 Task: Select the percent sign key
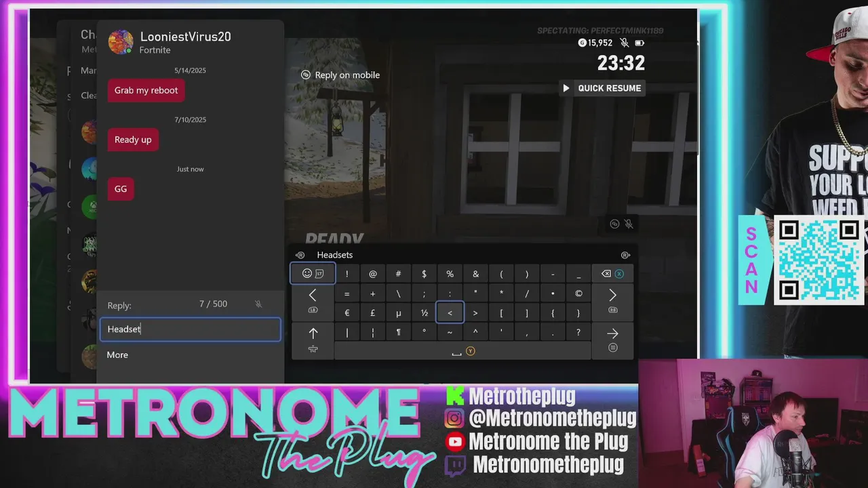point(450,274)
